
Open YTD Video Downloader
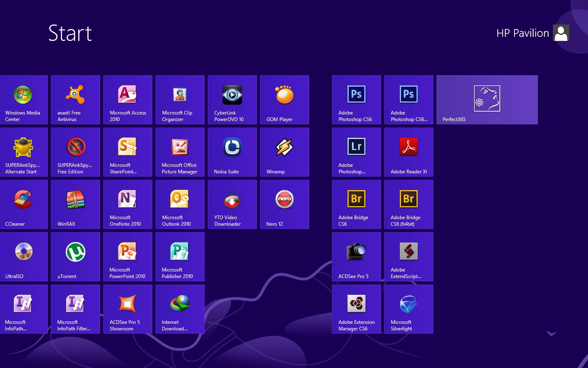click(232, 204)
